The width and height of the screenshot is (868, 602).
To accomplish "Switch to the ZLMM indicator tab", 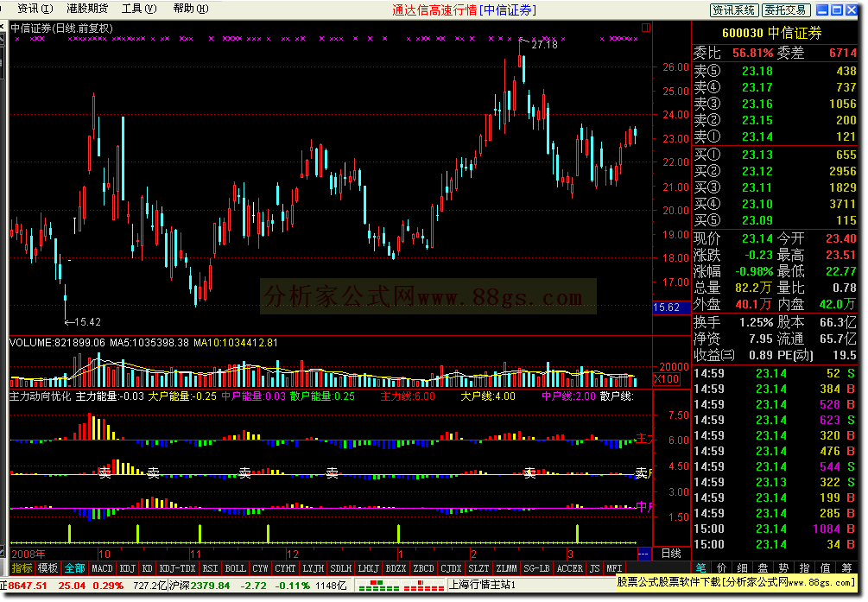I will 506,568.
